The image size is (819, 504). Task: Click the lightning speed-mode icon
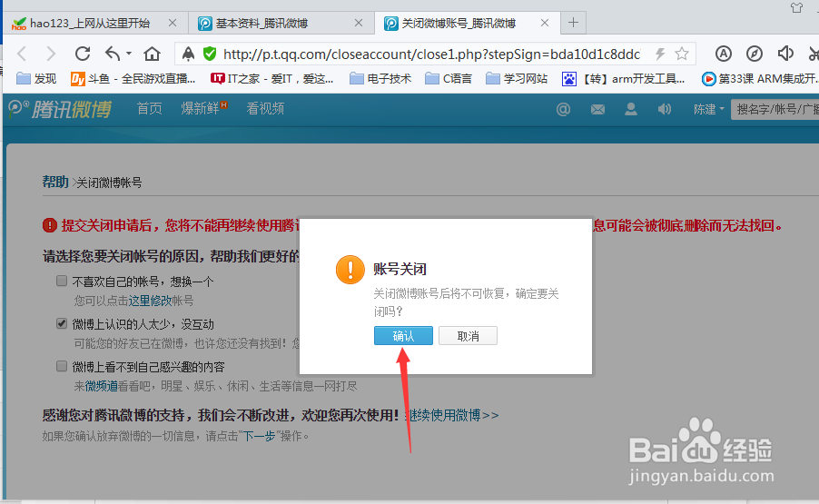(660, 54)
